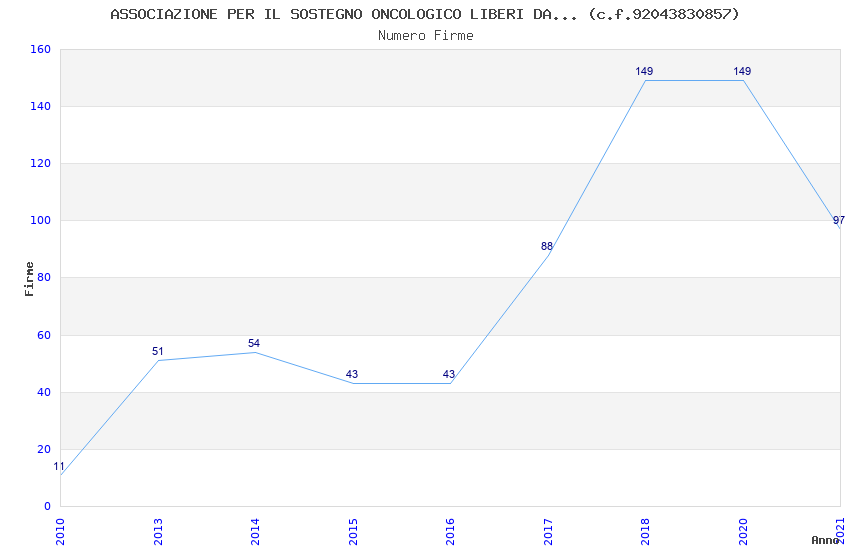Select the data label 149 above 2020
This screenshot has height=550, width=850.
click(x=742, y=72)
